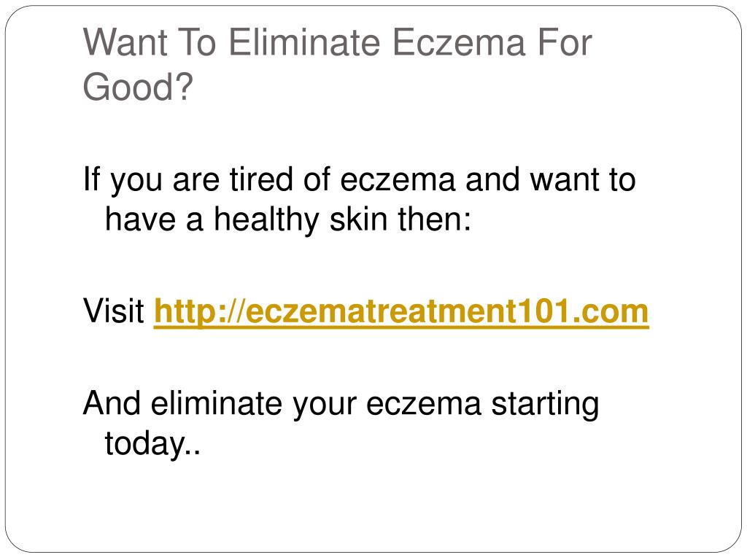Viewport: 747px width, 560px height.
Task: Click the word "eliminate" in the last paragraph
Action: [x=217, y=403]
